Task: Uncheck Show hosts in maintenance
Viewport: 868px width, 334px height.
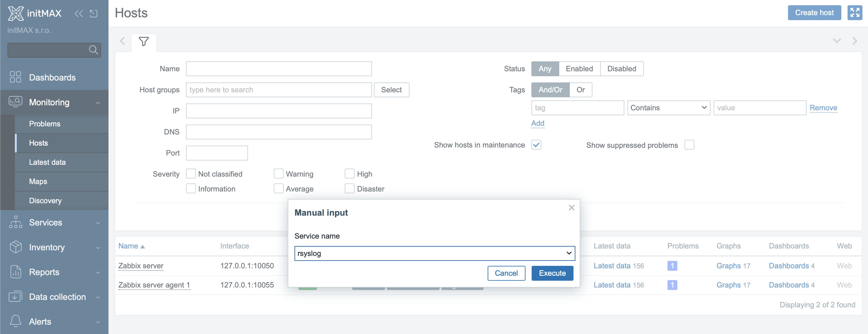Action: (536, 145)
